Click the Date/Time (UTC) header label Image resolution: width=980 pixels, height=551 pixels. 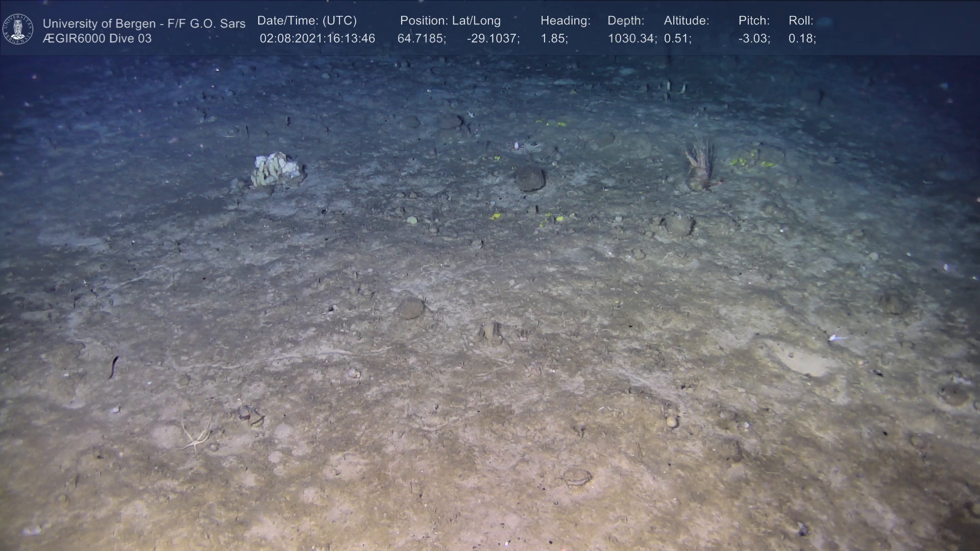pos(307,21)
